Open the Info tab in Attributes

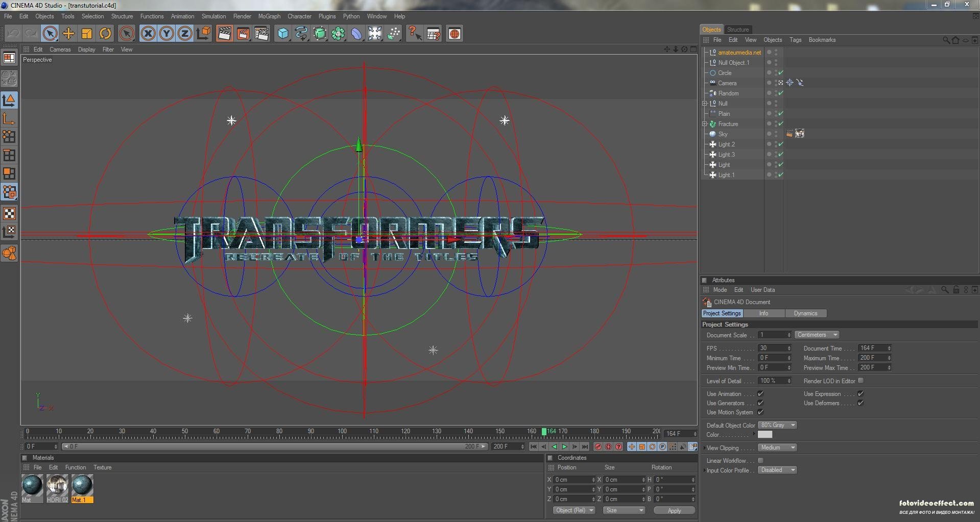763,313
